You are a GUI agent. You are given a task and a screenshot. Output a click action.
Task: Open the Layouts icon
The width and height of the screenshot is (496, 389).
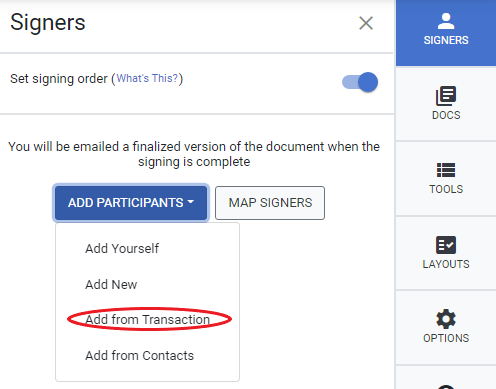pos(446,245)
